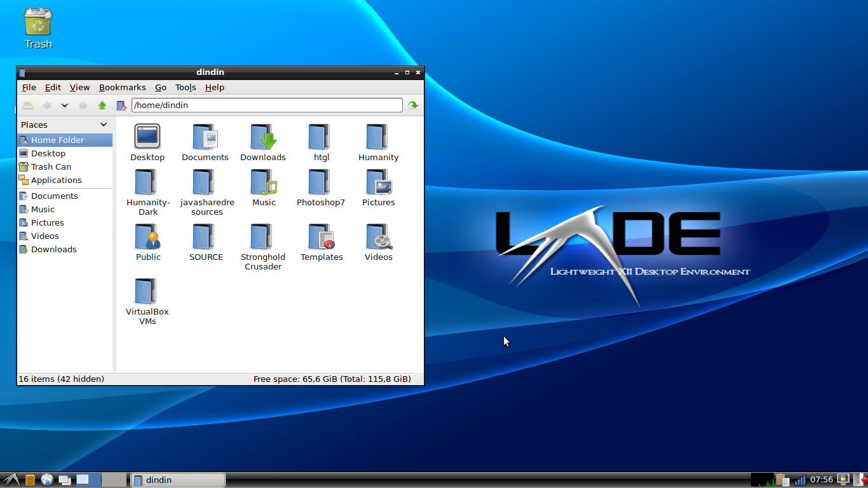Click the 07:56 clock in the panel

point(822,480)
